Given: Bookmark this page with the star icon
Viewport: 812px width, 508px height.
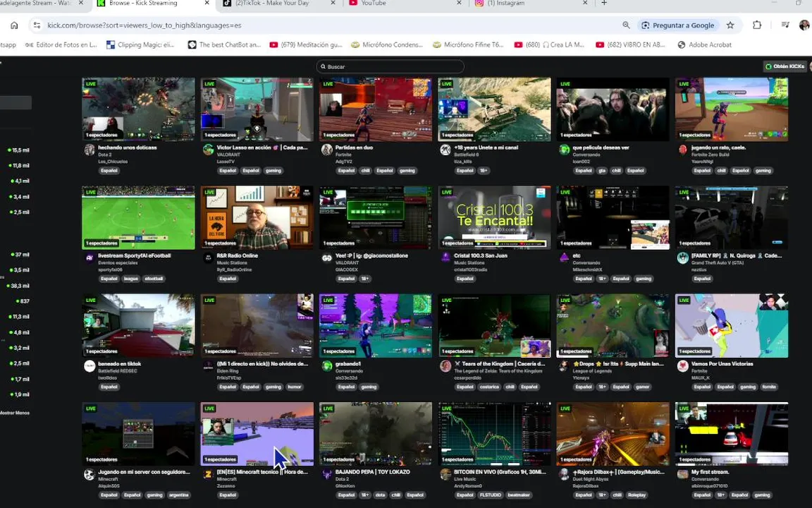Looking at the screenshot, I should point(730,25).
